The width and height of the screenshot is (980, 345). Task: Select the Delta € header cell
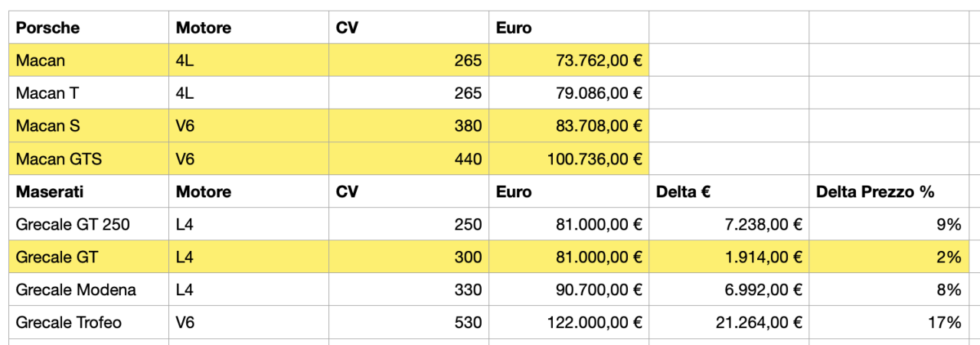click(728, 191)
